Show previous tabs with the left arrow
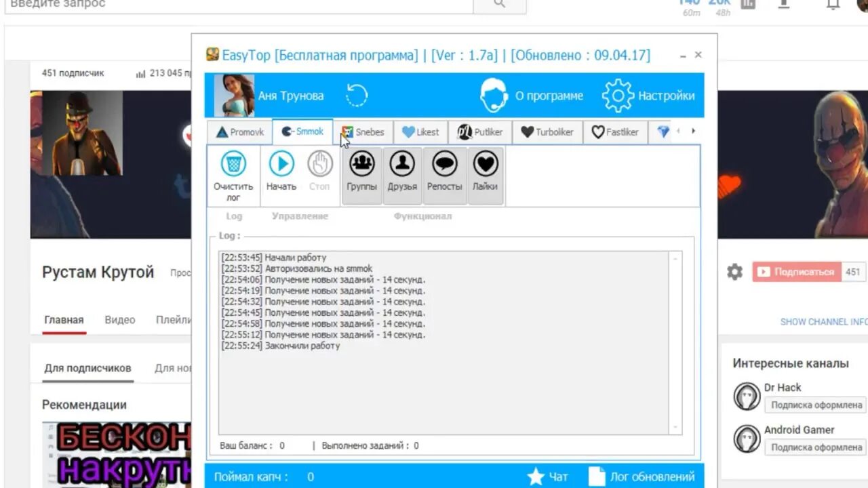The width and height of the screenshot is (868, 488). 679,131
